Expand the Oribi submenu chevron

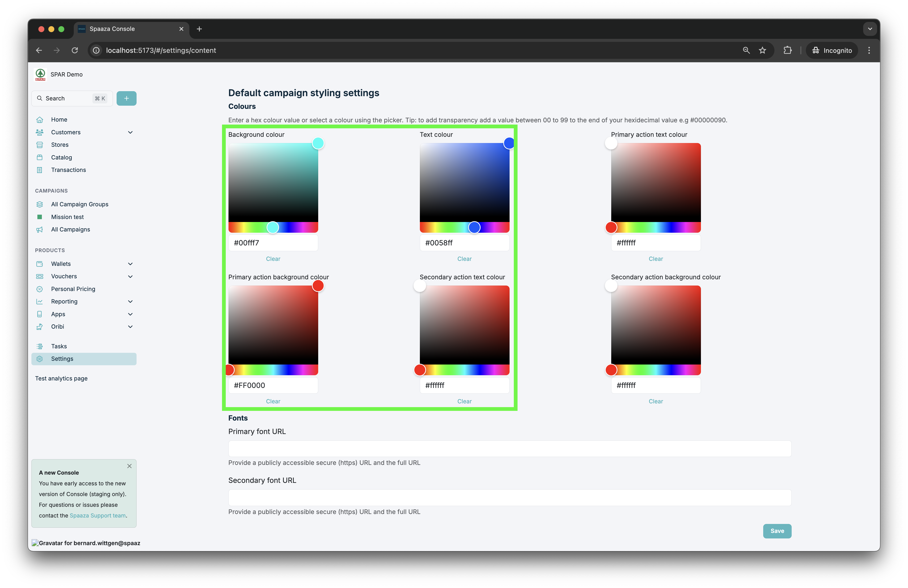coord(130,327)
